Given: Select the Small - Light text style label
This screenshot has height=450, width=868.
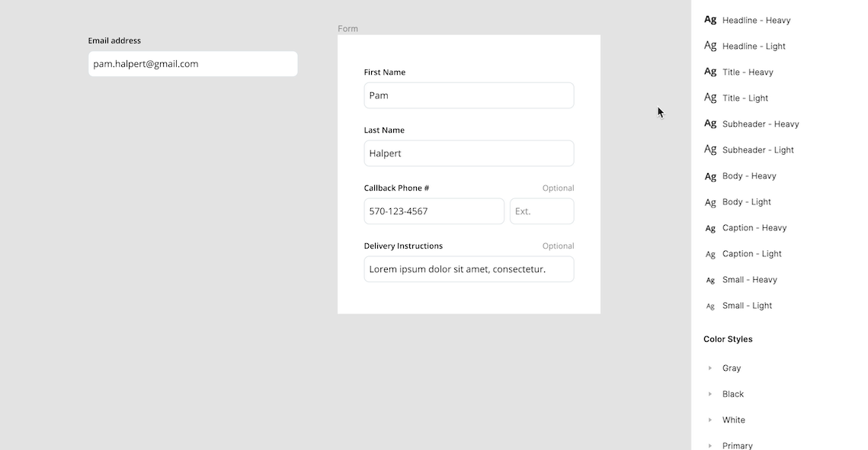Looking at the screenshot, I should point(748,306).
